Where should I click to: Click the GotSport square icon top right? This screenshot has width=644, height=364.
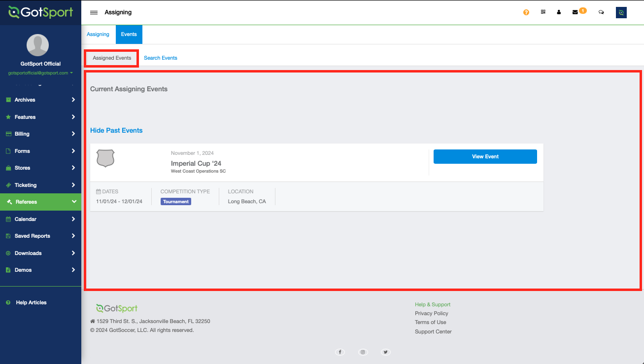point(621,12)
